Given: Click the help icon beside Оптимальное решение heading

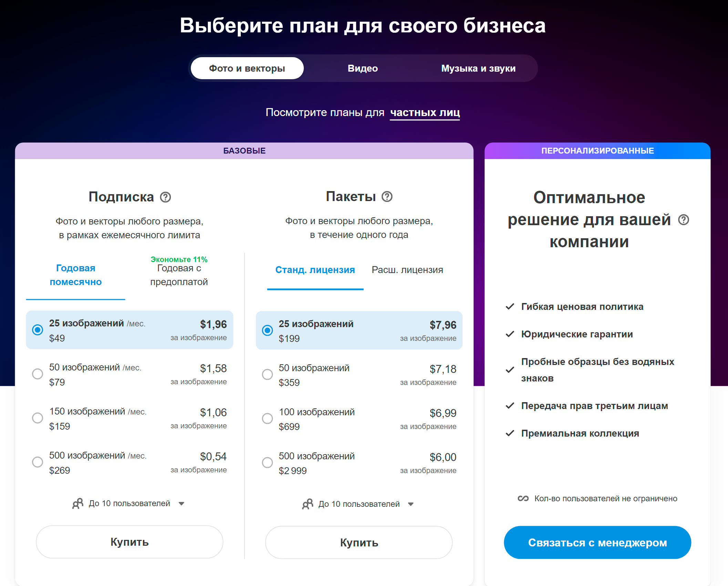Looking at the screenshot, I should pyautogui.click(x=684, y=220).
